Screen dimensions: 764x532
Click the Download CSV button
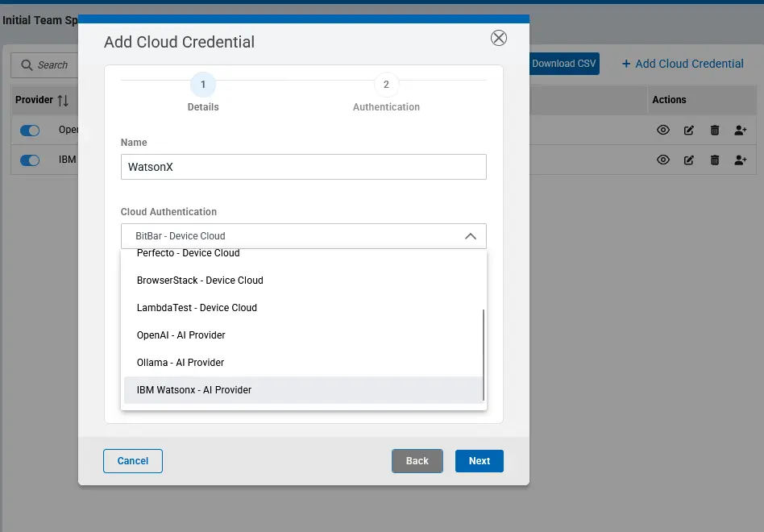tap(563, 63)
